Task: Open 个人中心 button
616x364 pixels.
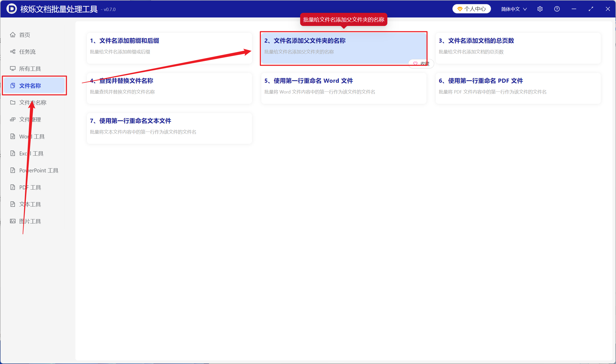Action: point(471,9)
